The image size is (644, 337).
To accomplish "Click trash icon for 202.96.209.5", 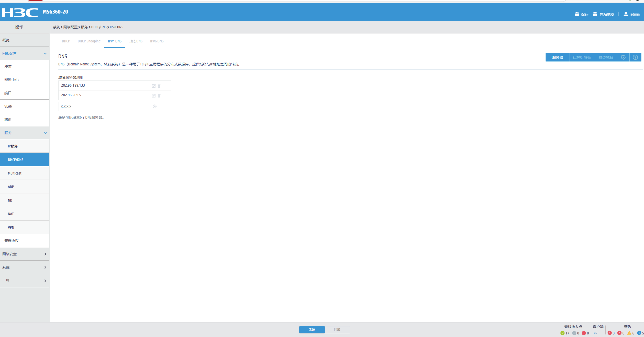I will [x=159, y=96].
